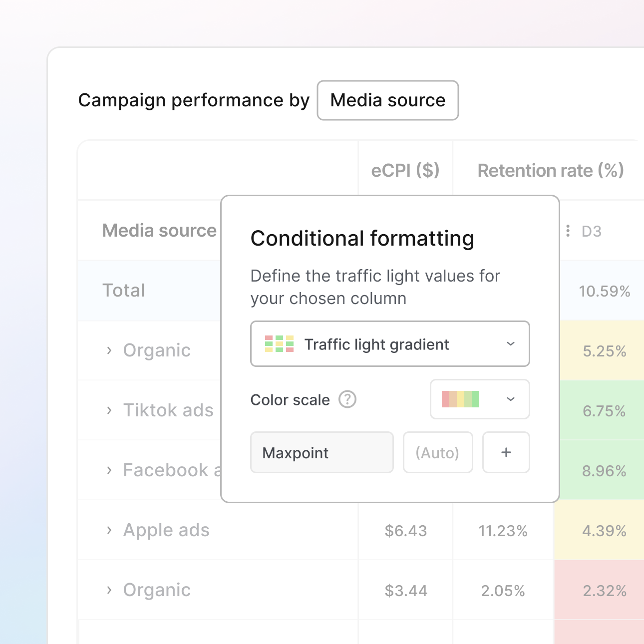The height and width of the screenshot is (644, 644).
Task: Open the Media source grouping selector
Action: pyautogui.click(x=387, y=100)
